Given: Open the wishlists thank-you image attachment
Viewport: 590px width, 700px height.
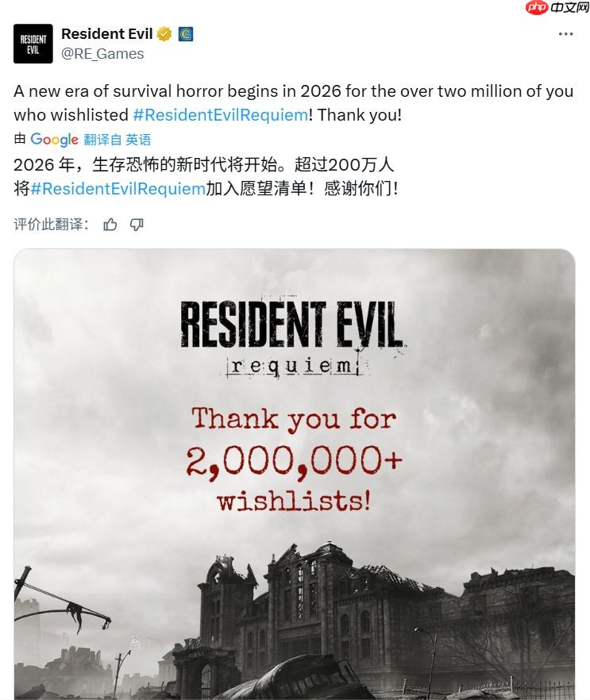Looking at the screenshot, I should pyautogui.click(x=295, y=474).
